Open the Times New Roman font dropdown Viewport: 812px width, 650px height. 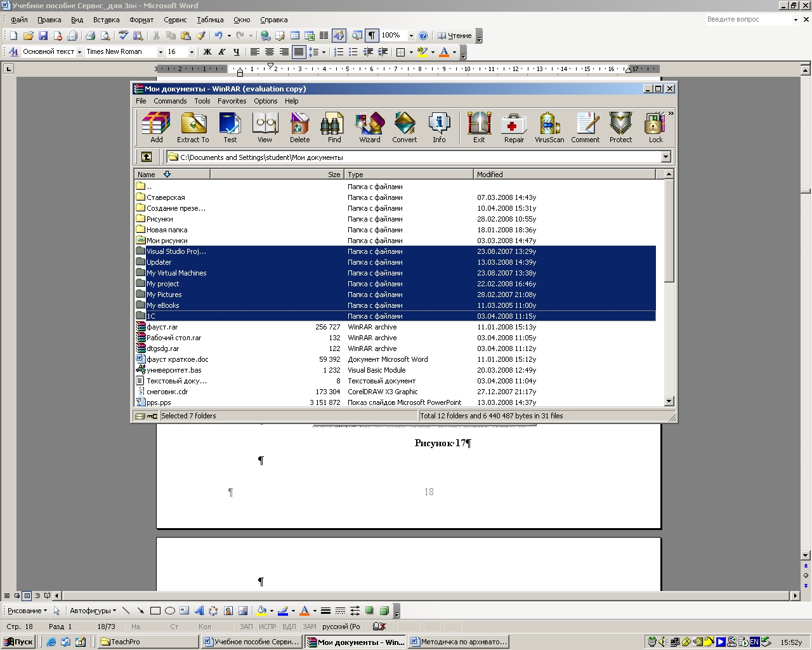[x=160, y=52]
